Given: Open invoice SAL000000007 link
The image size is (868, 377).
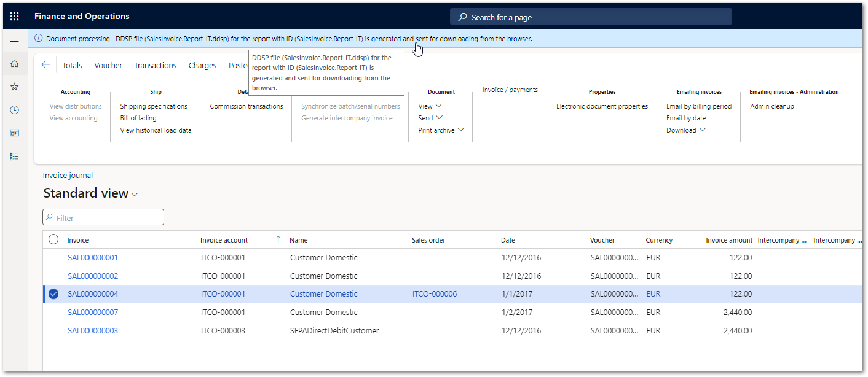Looking at the screenshot, I should (x=93, y=313).
